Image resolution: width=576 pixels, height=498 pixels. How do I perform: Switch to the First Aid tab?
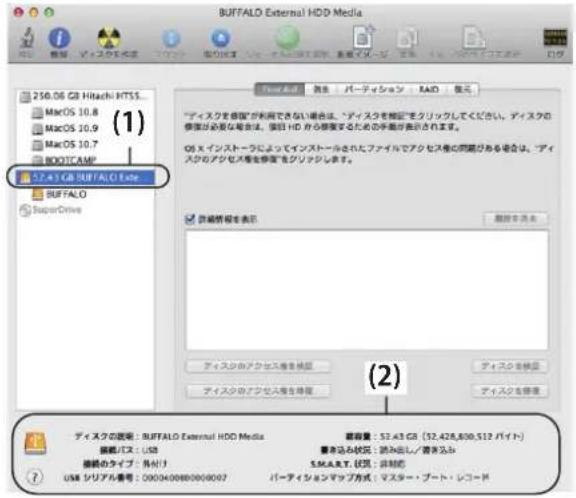(280, 89)
